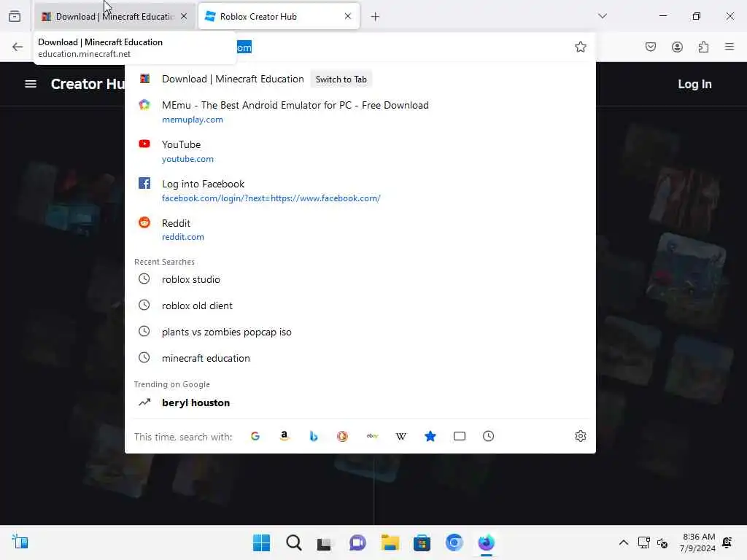Search this time with Google
This screenshot has width=747, height=560.
[x=255, y=436]
